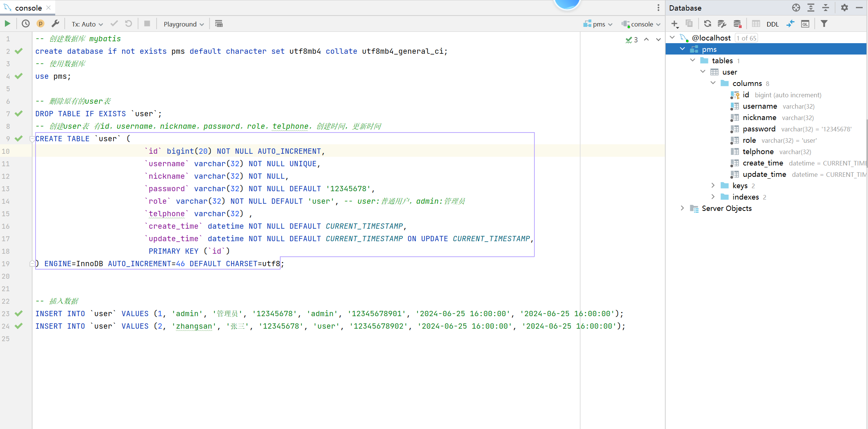Image resolution: width=868 pixels, height=429 pixels.
Task: Open settings via the wrench icon
Action: (56, 24)
